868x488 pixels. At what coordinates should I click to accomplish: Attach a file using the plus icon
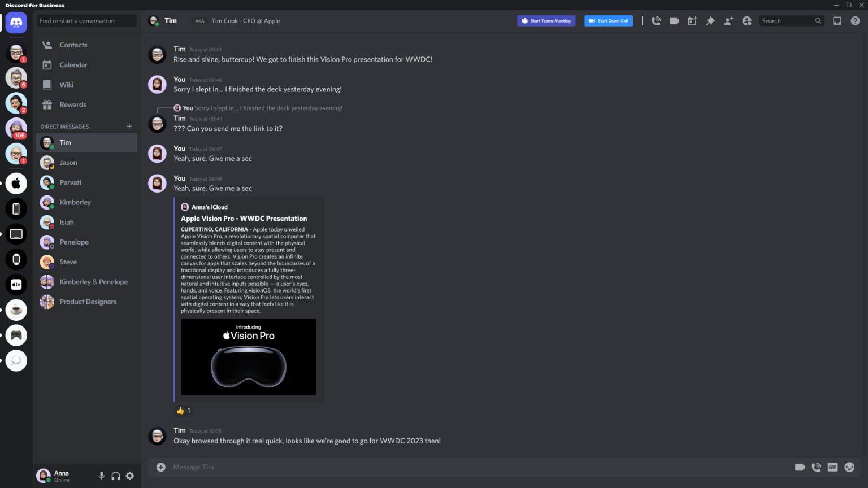coord(160,467)
